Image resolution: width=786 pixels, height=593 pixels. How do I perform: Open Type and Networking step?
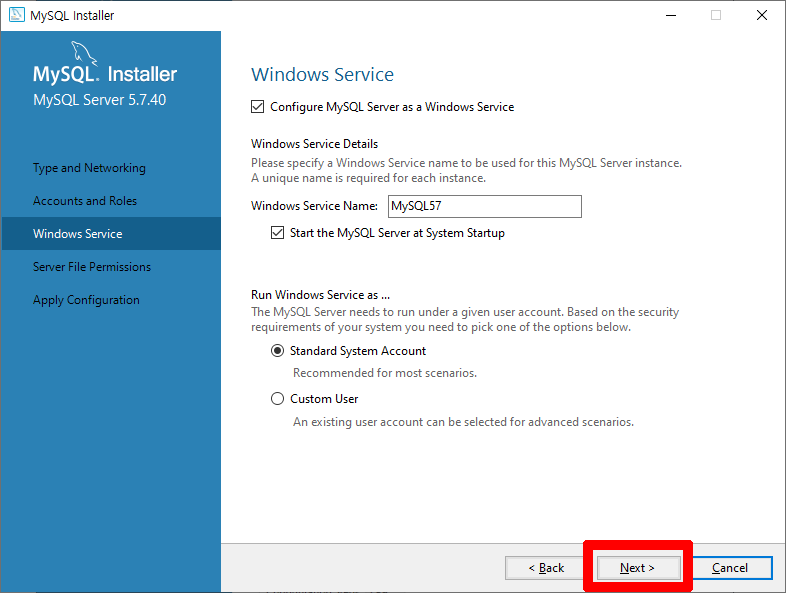coord(89,168)
